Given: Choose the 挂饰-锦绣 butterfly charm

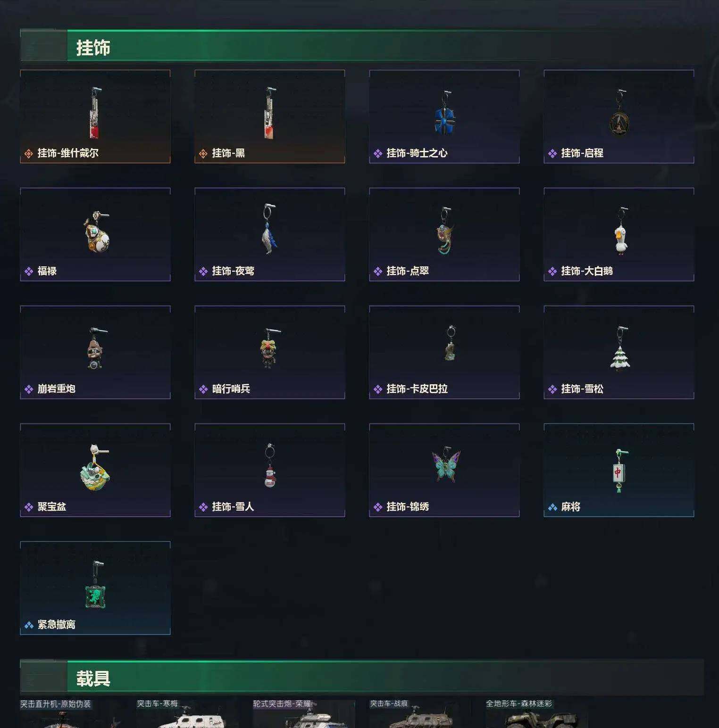Looking at the screenshot, I should click(x=444, y=470).
